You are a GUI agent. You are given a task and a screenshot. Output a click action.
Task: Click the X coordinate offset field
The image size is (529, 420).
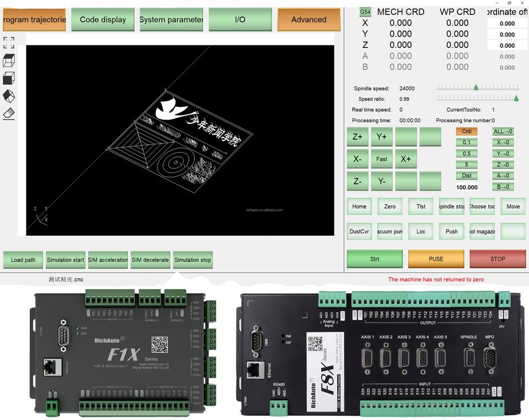507,24
